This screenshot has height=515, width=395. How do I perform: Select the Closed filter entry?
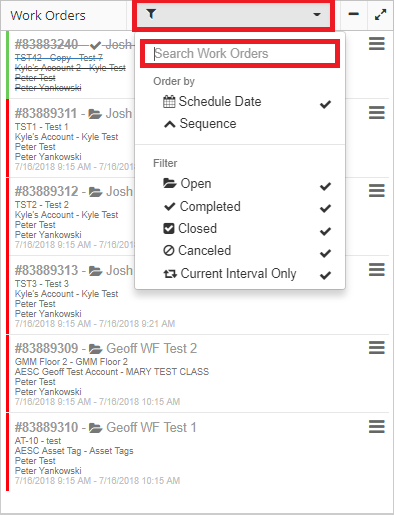tap(240, 229)
